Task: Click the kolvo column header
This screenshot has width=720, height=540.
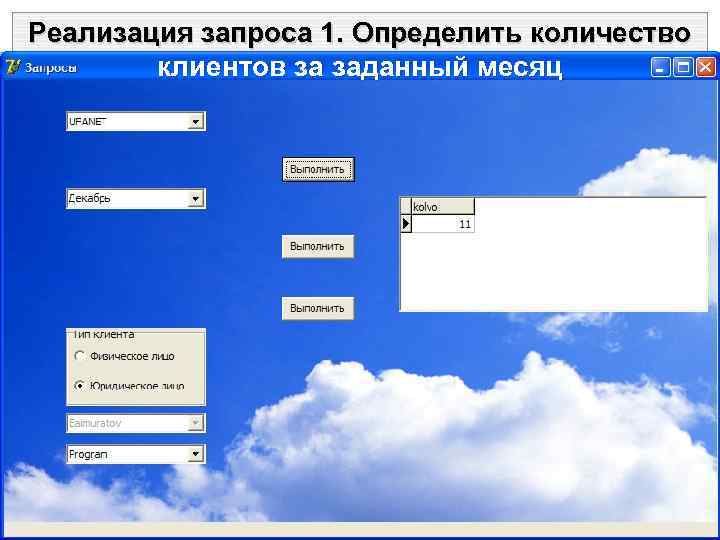Action: pyautogui.click(x=443, y=207)
